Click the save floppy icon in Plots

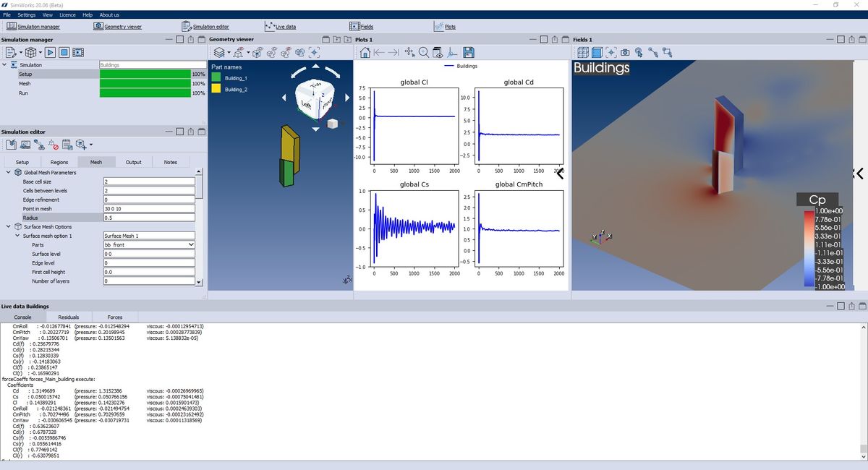(468, 52)
